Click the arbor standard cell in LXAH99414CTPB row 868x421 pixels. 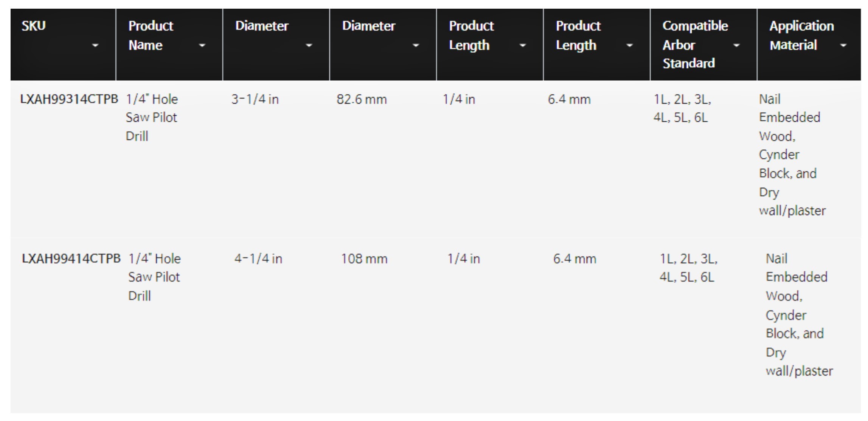pos(688,268)
